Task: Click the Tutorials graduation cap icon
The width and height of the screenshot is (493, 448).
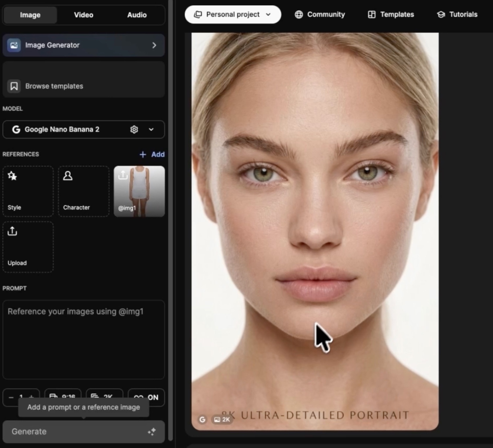Action: point(441,14)
